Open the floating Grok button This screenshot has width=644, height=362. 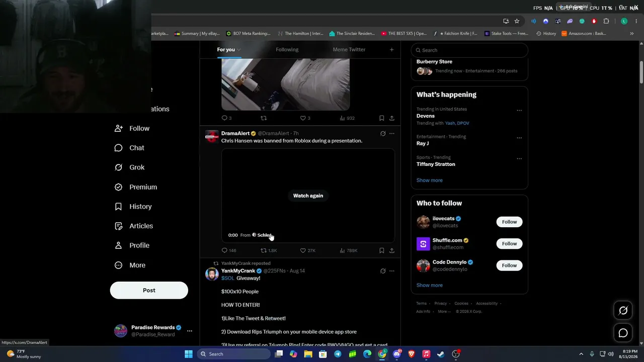pyautogui.click(x=623, y=311)
